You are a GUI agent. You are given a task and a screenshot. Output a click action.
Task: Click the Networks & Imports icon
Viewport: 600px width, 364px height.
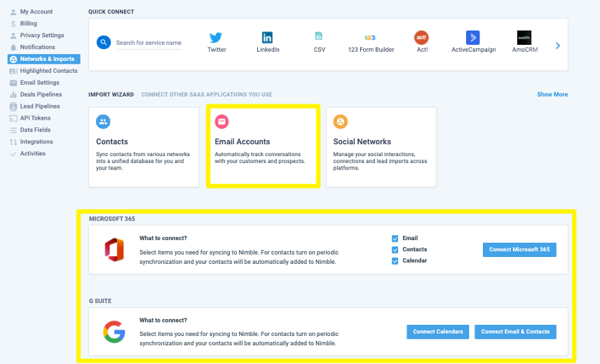[13, 59]
